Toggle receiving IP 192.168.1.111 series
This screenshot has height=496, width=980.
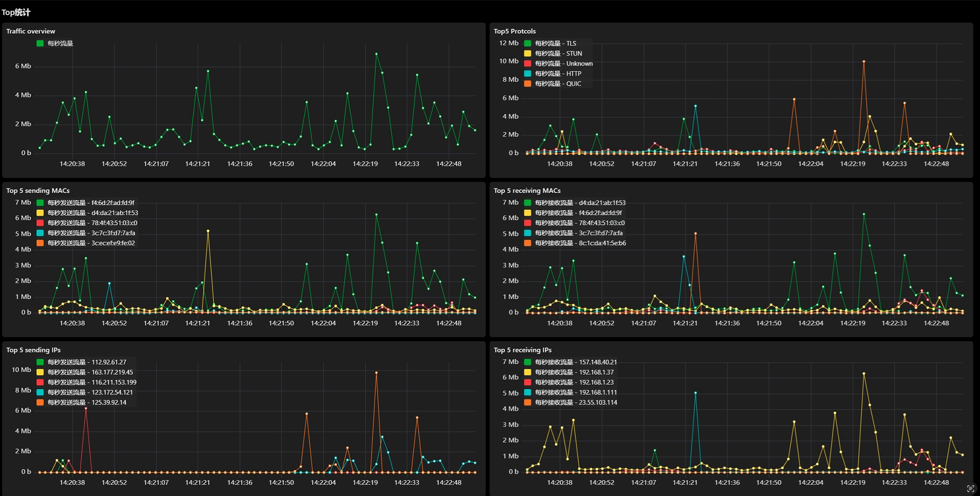click(576, 392)
